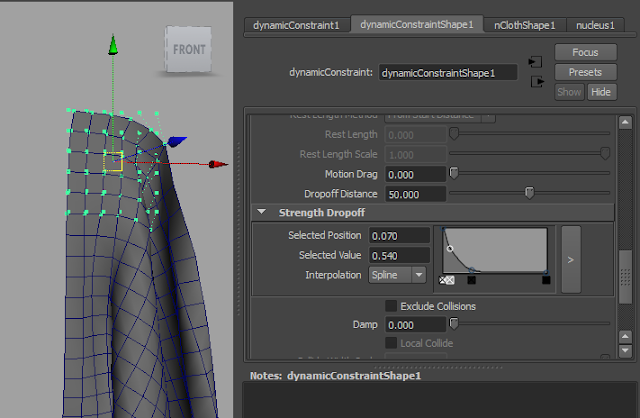Click the Selected Value field
The height and width of the screenshot is (418, 640).
(399, 256)
